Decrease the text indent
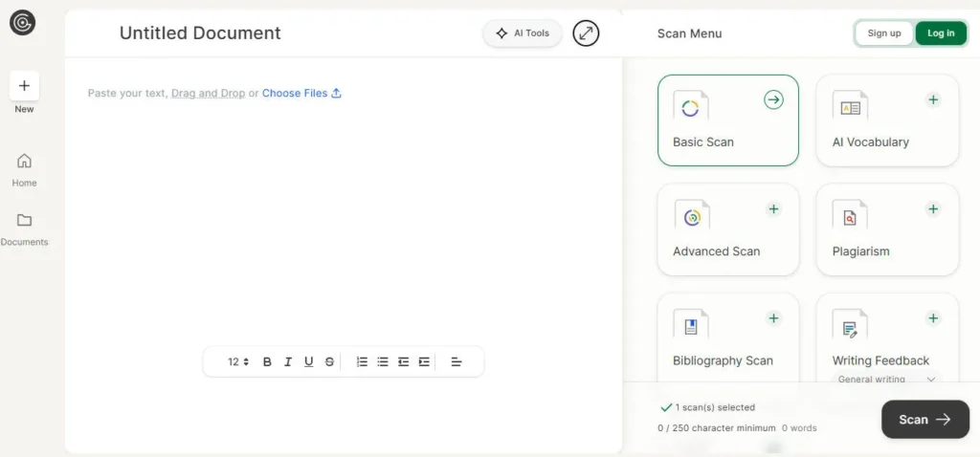The height and width of the screenshot is (457, 980). (x=403, y=361)
